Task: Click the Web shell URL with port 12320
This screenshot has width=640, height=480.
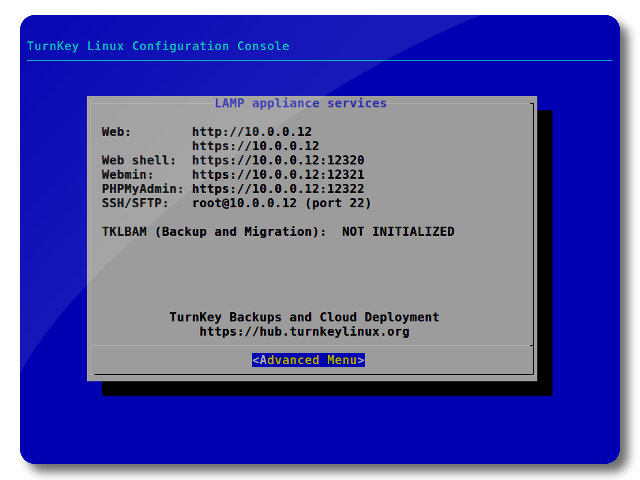Action: [278, 160]
